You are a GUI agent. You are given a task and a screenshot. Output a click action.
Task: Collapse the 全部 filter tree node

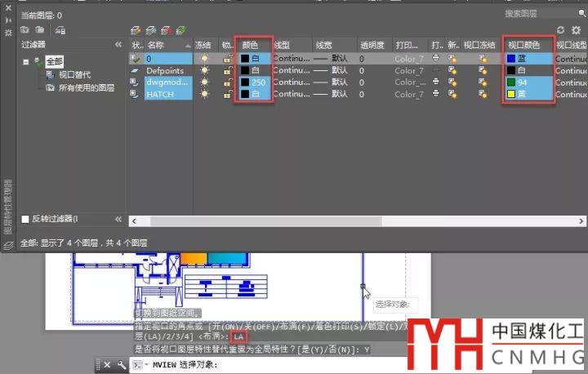26,61
